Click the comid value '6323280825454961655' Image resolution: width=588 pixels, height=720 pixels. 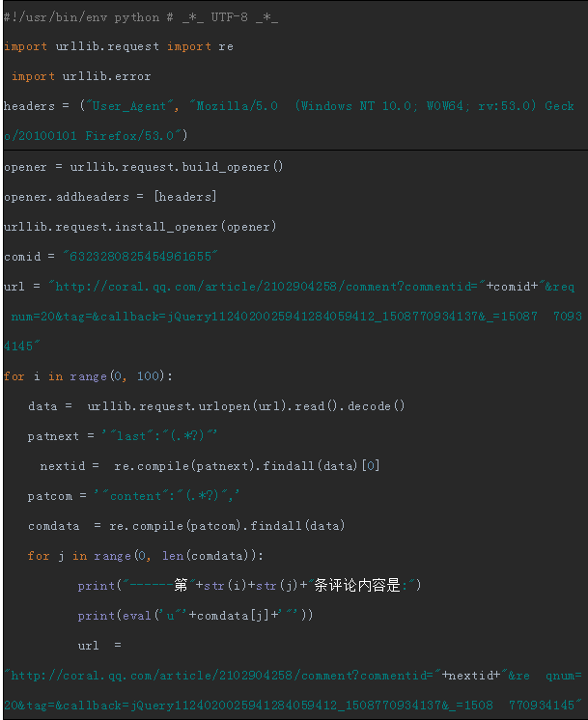pyautogui.click(x=140, y=256)
